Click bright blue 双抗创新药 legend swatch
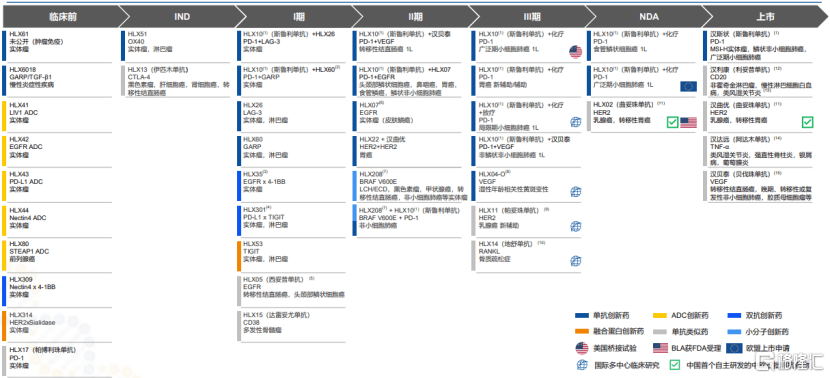Image resolution: width=830 pixels, height=378 pixels. 733,316
